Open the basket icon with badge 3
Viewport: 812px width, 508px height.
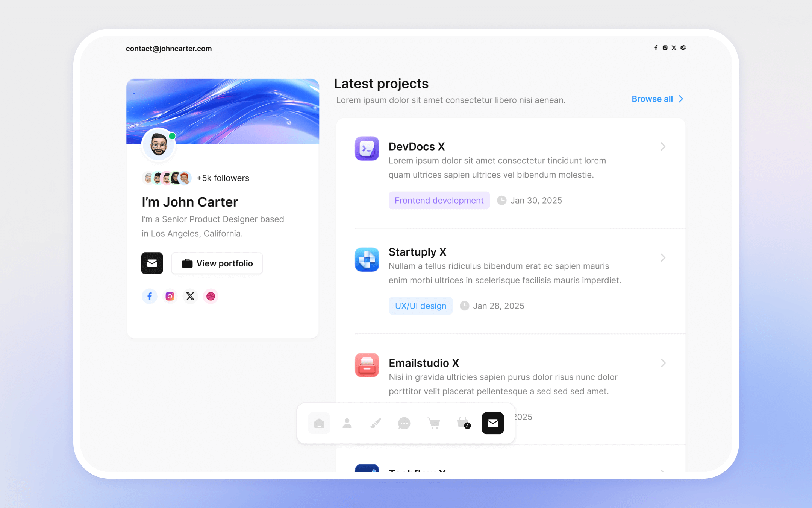pyautogui.click(x=463, y=423)
